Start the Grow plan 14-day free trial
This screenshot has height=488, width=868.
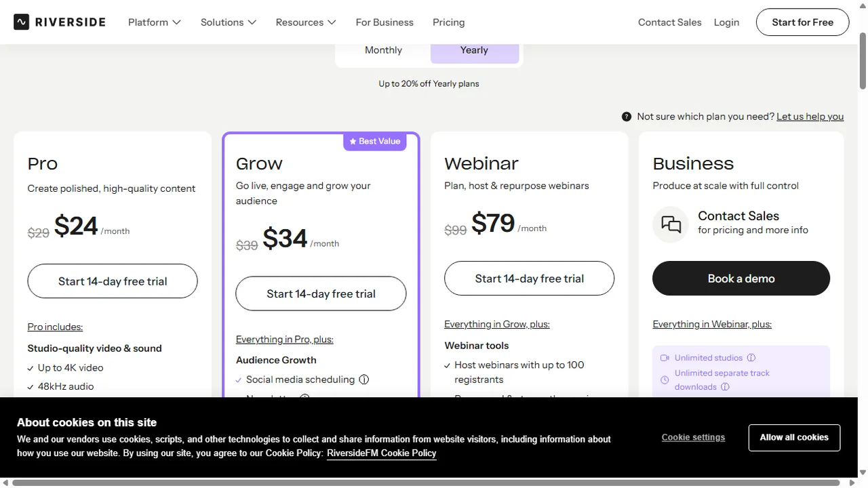tap(321, 293)
